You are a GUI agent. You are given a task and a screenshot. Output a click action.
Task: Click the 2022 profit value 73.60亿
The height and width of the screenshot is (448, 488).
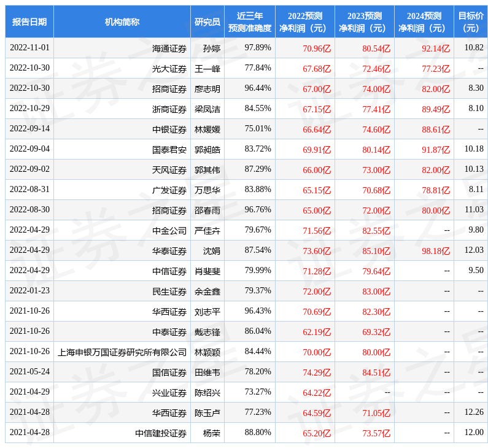(317, 251)
